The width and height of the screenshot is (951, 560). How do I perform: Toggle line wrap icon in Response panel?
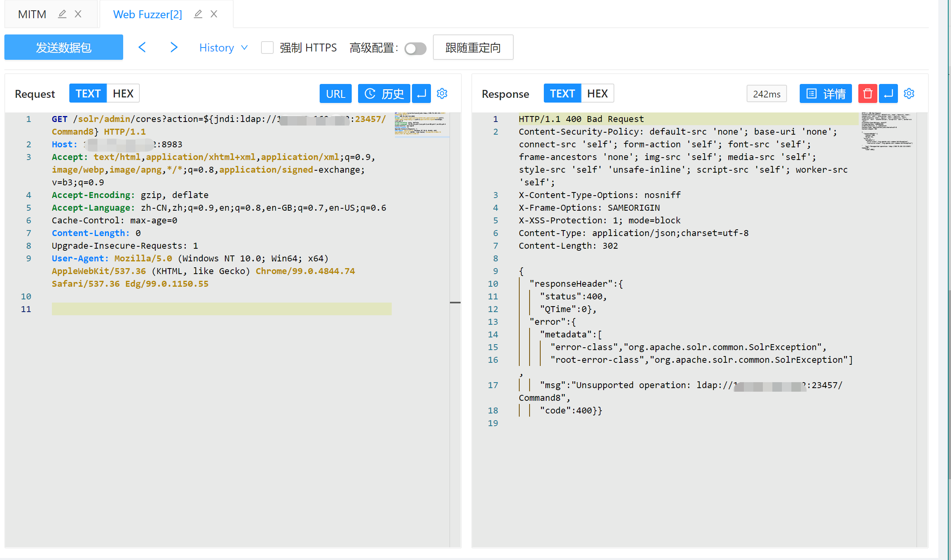point(888,94)
